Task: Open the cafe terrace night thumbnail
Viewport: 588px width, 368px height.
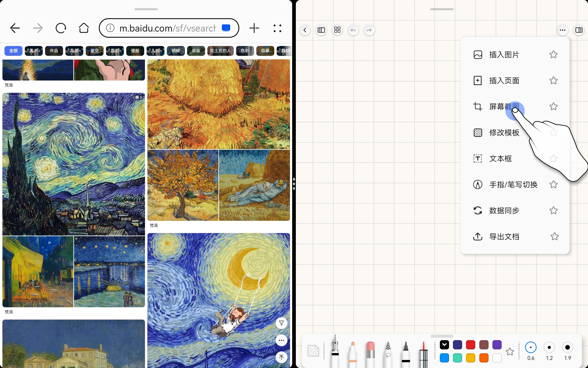Action: 38,272
